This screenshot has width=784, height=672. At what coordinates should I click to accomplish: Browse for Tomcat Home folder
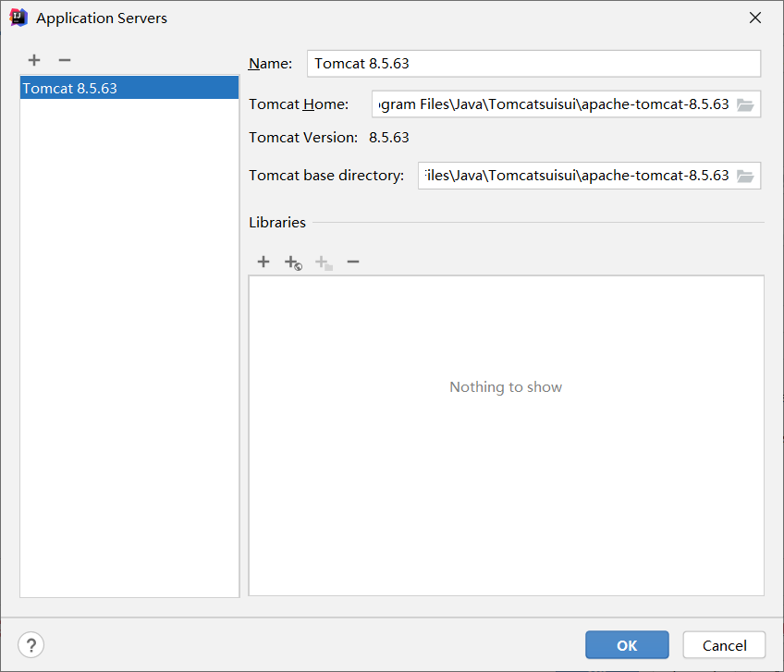tap(745, 104)
